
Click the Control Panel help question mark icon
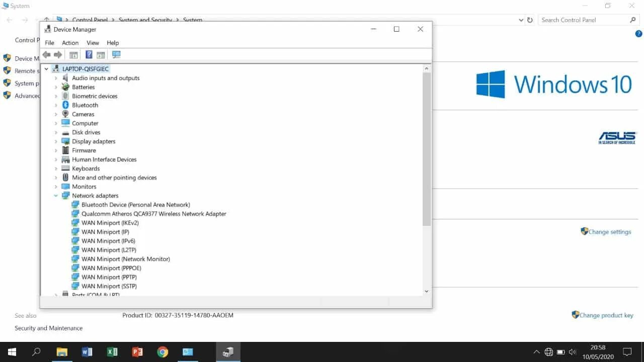639,34
